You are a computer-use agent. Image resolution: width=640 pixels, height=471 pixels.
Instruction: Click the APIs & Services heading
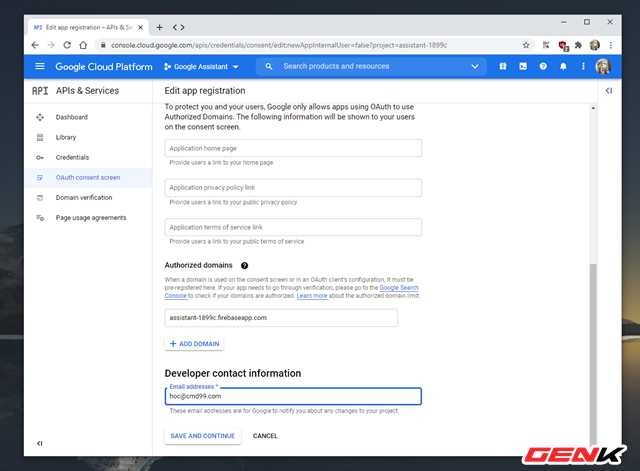click(x=87, y=91)
